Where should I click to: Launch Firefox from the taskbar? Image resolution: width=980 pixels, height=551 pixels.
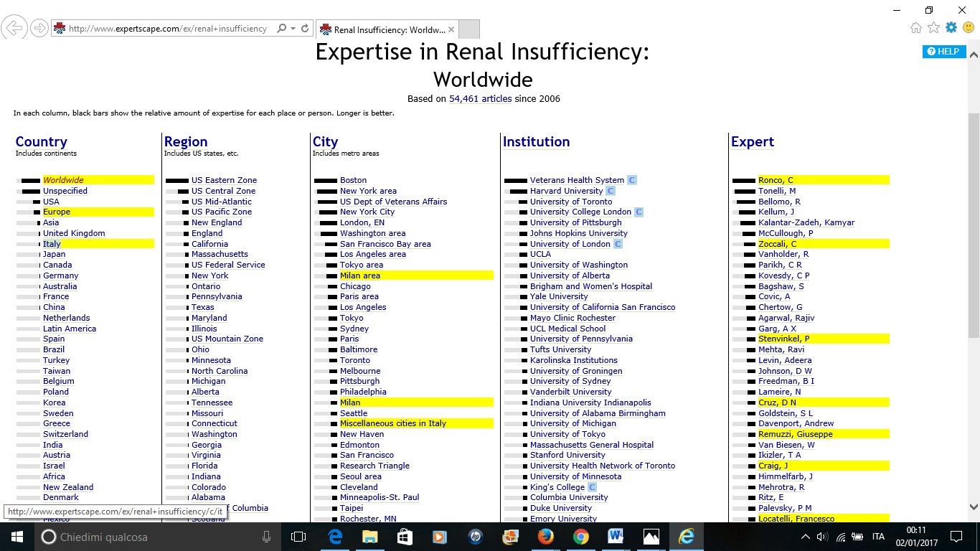pos(546,537)
